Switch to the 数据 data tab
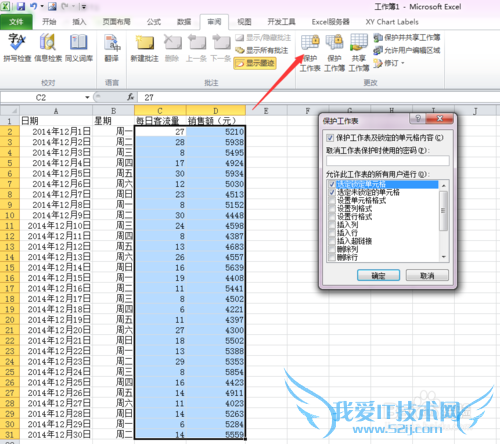The width and height of the screenshot is (500, 444). click(x=184, y=22)
